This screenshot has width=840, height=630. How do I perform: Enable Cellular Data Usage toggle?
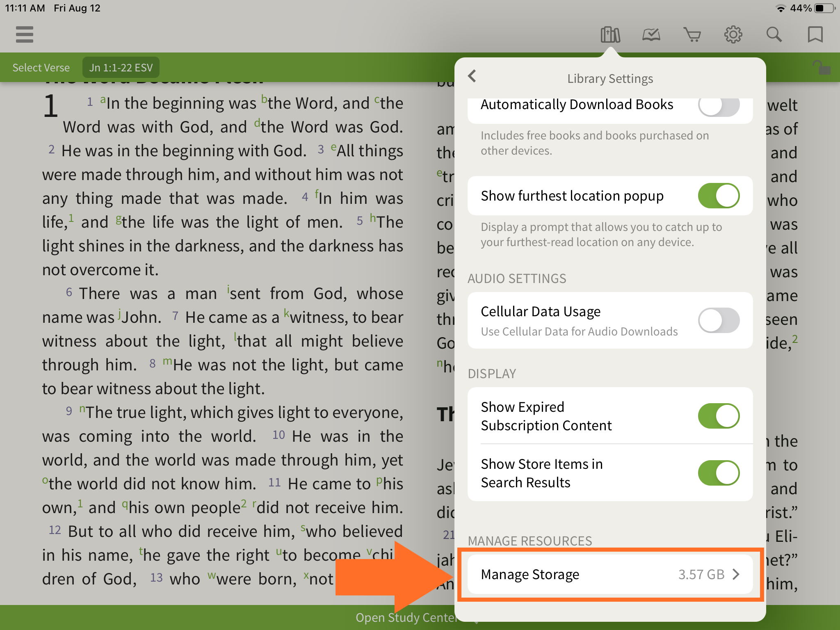719,320
